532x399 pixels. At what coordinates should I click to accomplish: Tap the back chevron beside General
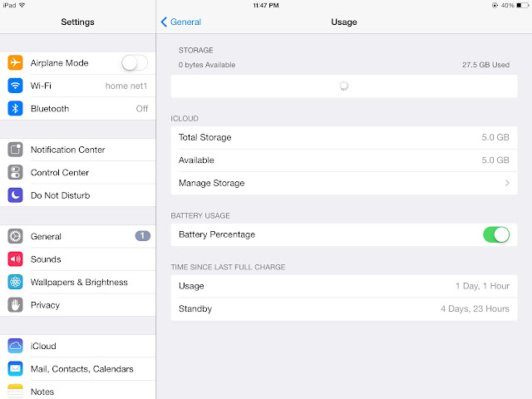pos(164,22)
